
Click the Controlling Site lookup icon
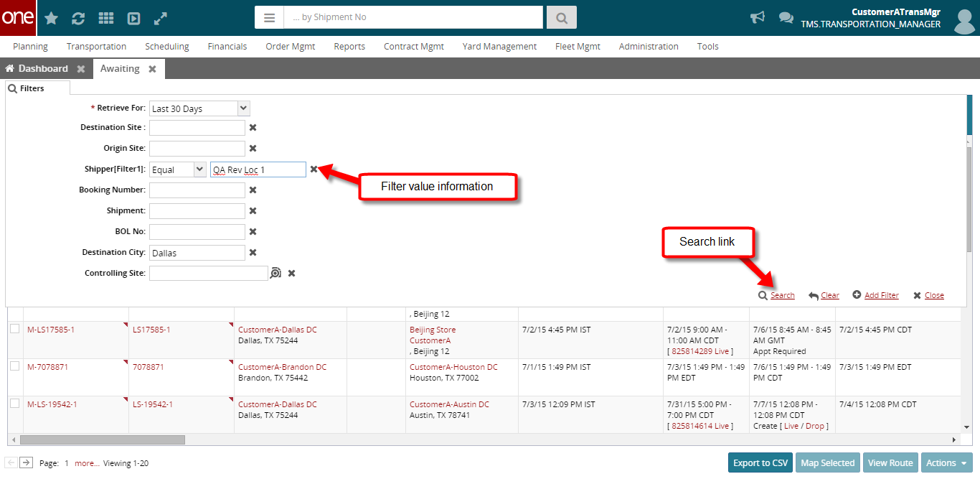[x=275, y=273]
